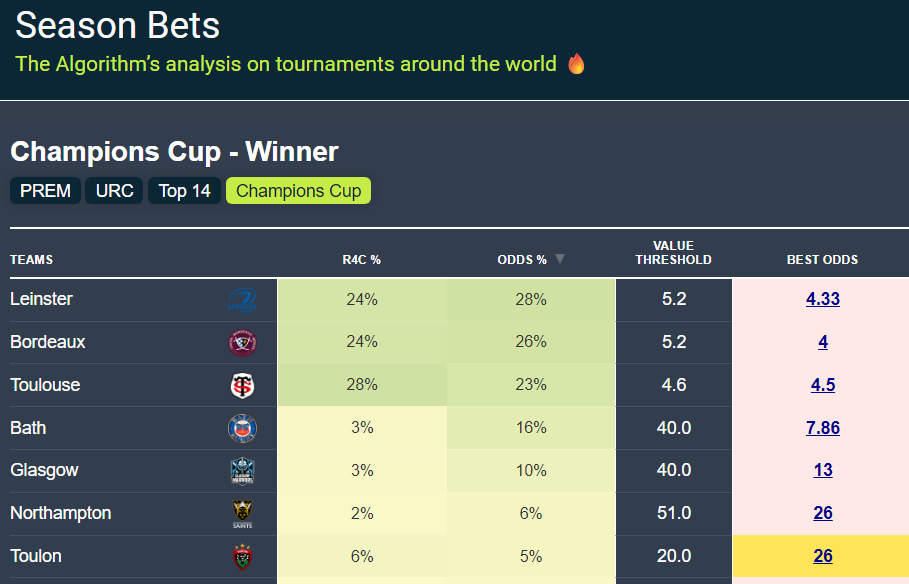The image size is (909, 584).
Task: Sort by the ODDS % column arrow
Action: pyautogui.click(x=560, y=259)
